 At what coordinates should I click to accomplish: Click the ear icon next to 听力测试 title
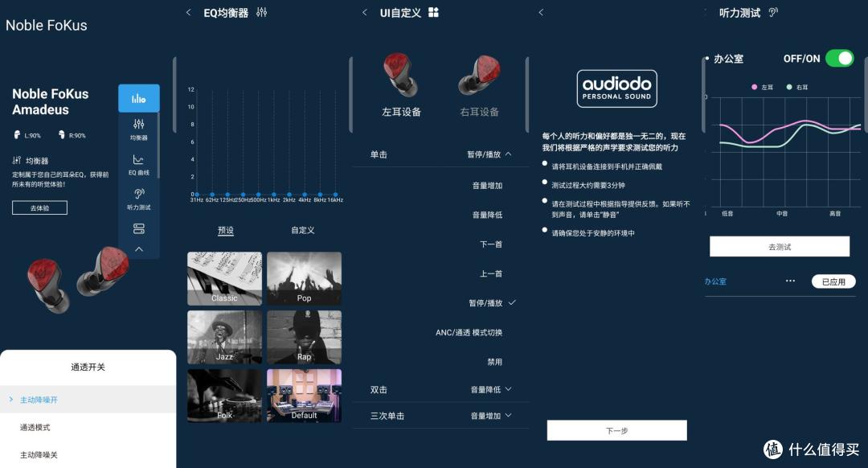(x=773, y=12)
